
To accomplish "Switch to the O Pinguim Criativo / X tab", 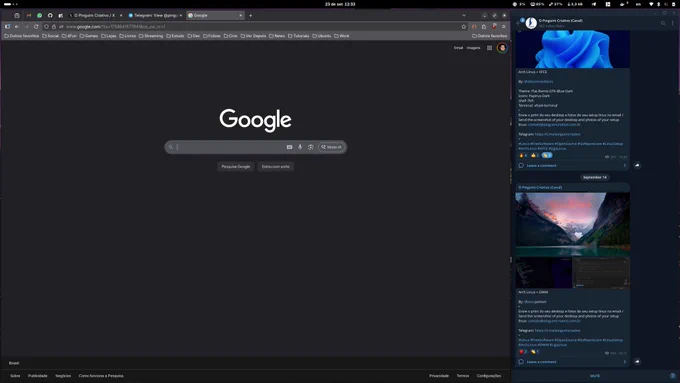I will pyautogui.click(x=95, y=15).
